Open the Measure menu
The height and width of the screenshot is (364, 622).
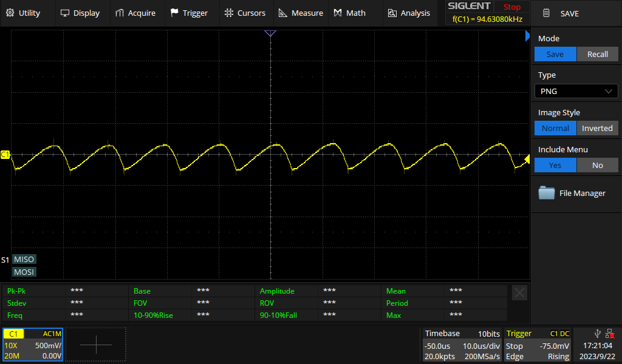(301, 13)
